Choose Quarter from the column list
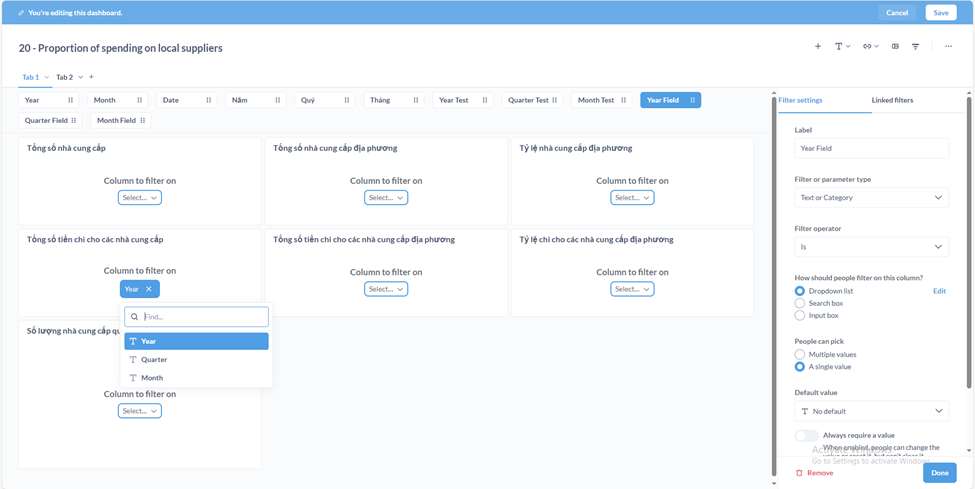The height and width of the screenshot is (489, 975). pos(154,360)
